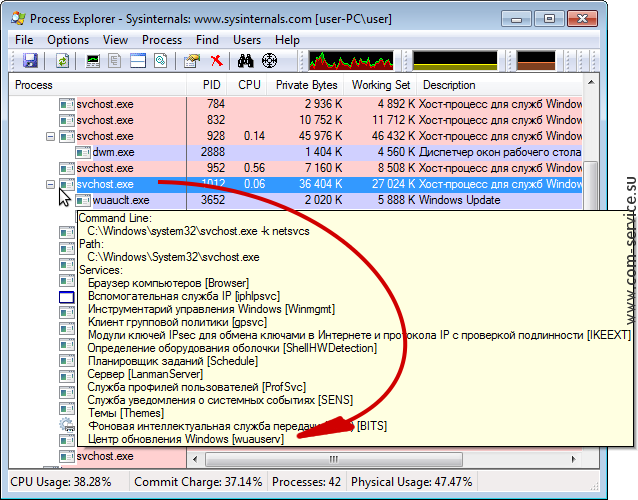Open the Users menu

(247, 40)
